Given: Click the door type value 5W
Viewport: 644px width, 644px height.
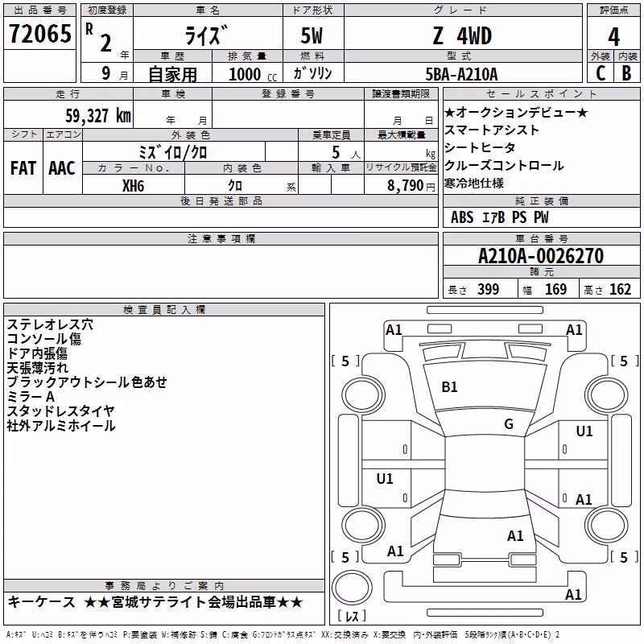Looking at the screenshot, I should (x=312, y=35).
